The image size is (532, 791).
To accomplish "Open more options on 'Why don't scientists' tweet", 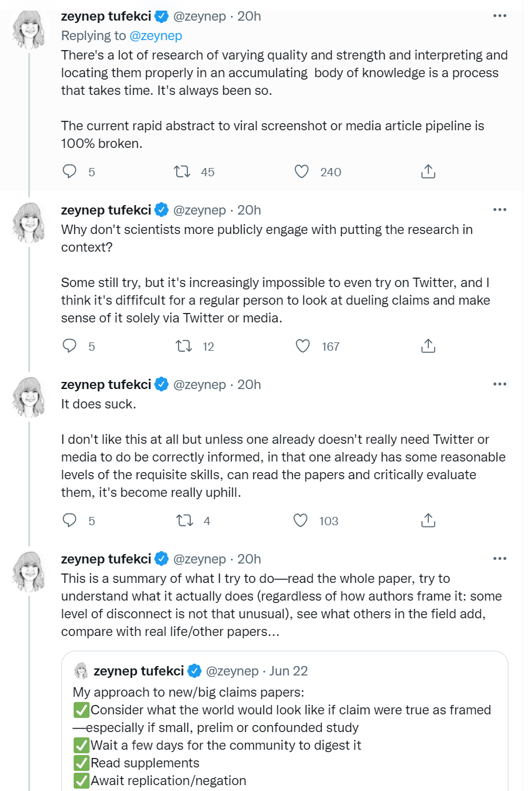I will 500,210.
